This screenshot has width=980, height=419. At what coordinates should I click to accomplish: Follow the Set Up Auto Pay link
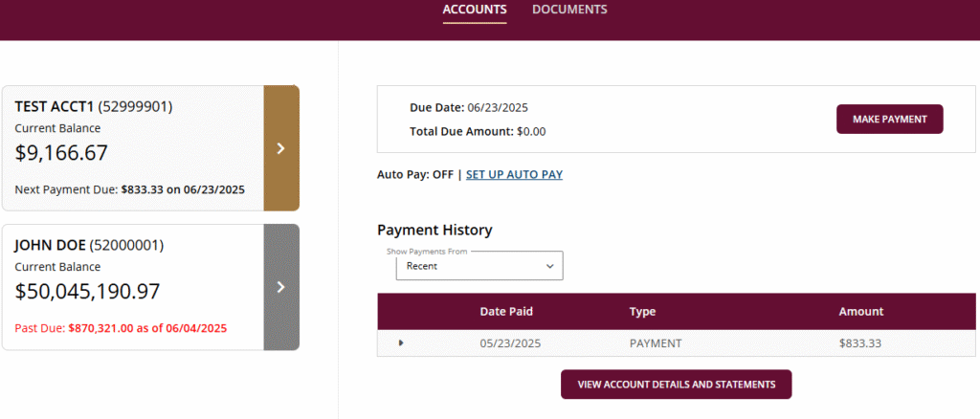(x=514, y=175)
